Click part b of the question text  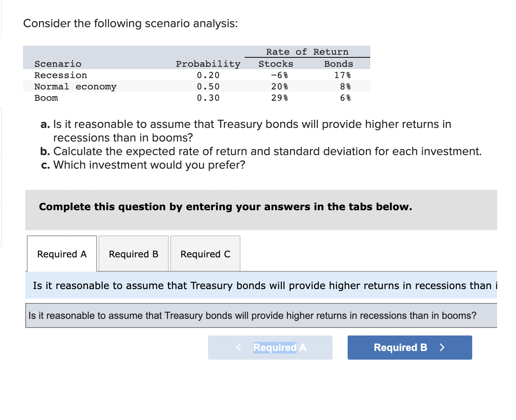click(x=268, y=151)
